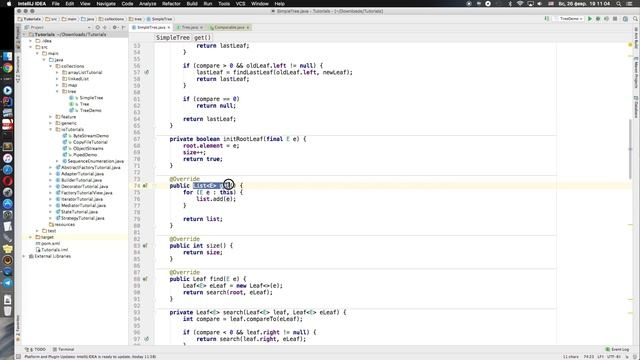Open the File menu
The image size is (640, 360).
coord(56,4)
